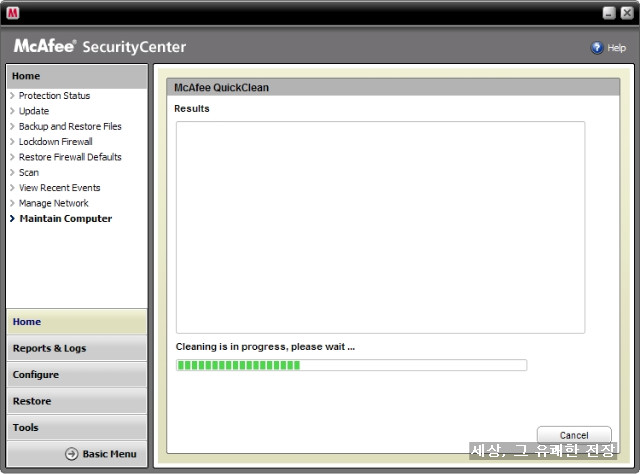
Task: Select Restore Firewall Defaults
Action: [x=70, y=157]
